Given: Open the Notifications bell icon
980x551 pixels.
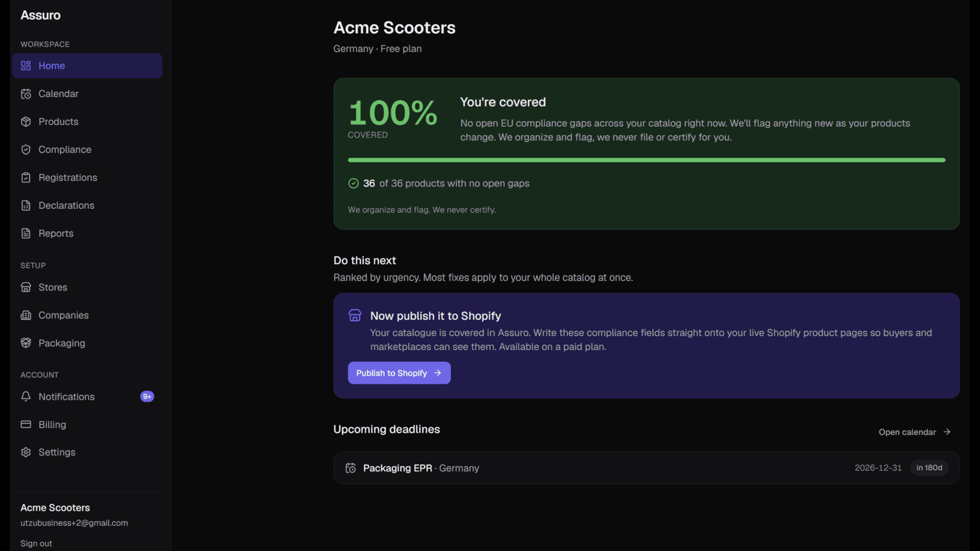Looking at the screenshot, I should (x=26, y=397).
